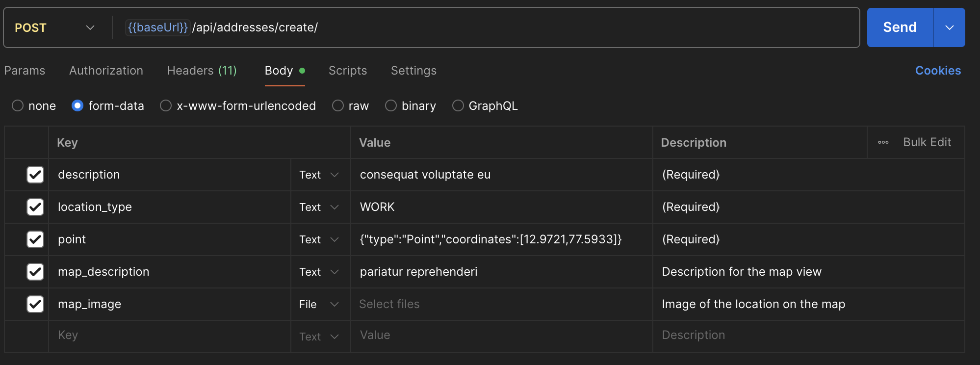Screen dimensions: 980x365
Task: Toggle the map_image row checkbox
Action: click(35, 304)
